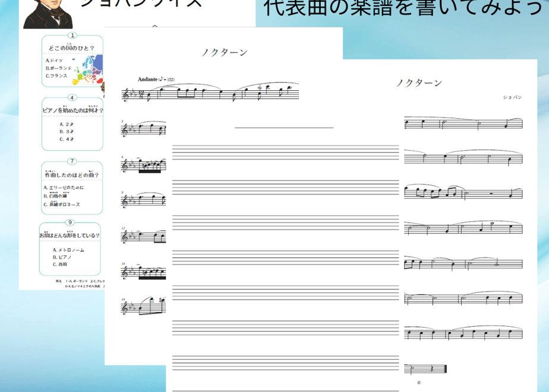Select answer C. 英雄ポロネーズ
Viewport: 549px width, 392px height.
pos(62,204)
